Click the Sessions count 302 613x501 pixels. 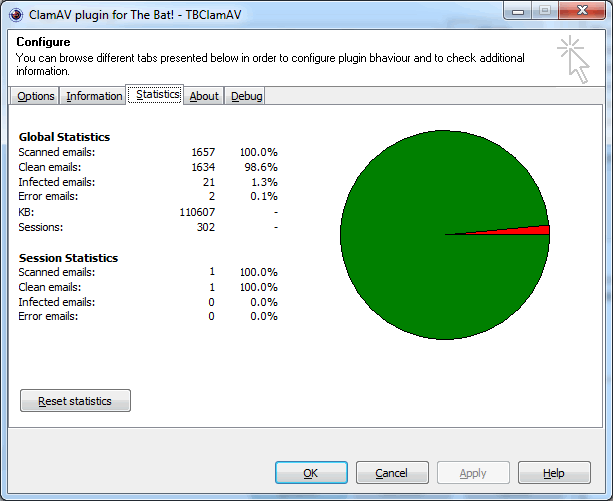point(206,227)
